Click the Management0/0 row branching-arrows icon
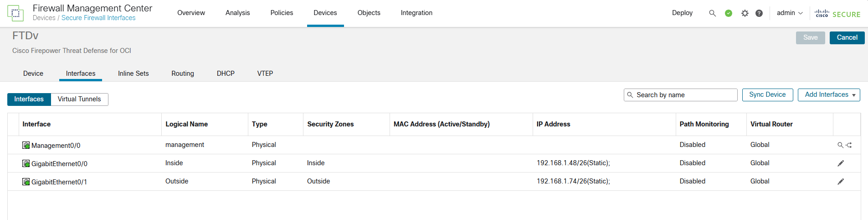This screenshot has width=868, height=220. 849,145
